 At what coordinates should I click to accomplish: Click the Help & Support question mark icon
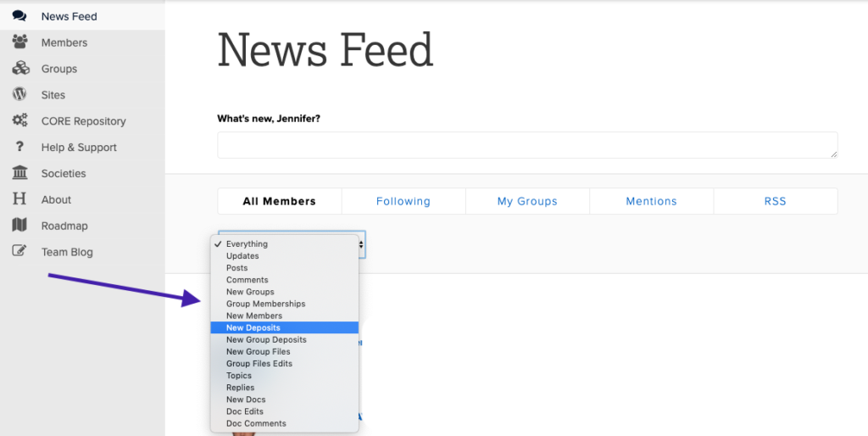click(19, 147)
